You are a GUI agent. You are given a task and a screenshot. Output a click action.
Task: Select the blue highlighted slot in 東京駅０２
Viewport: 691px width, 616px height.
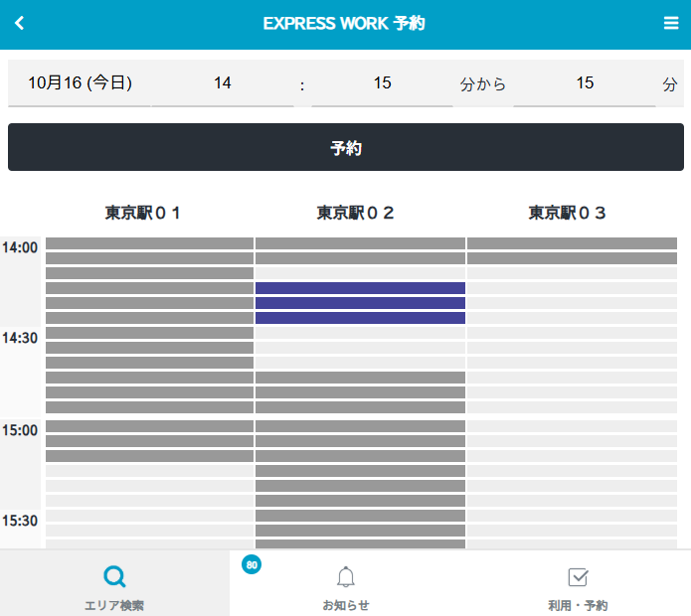coord(360,303)
